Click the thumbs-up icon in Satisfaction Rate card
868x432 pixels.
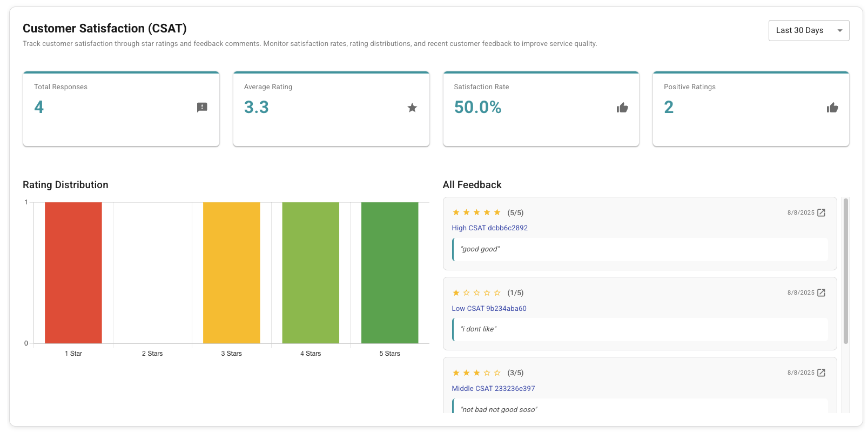click(622, 108)
